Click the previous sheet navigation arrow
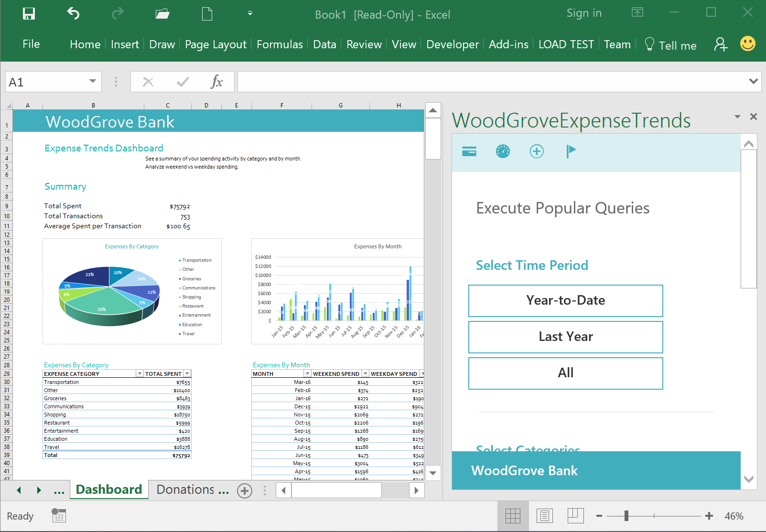This screenshot has height=532, width=766. (x=19, y=490)
